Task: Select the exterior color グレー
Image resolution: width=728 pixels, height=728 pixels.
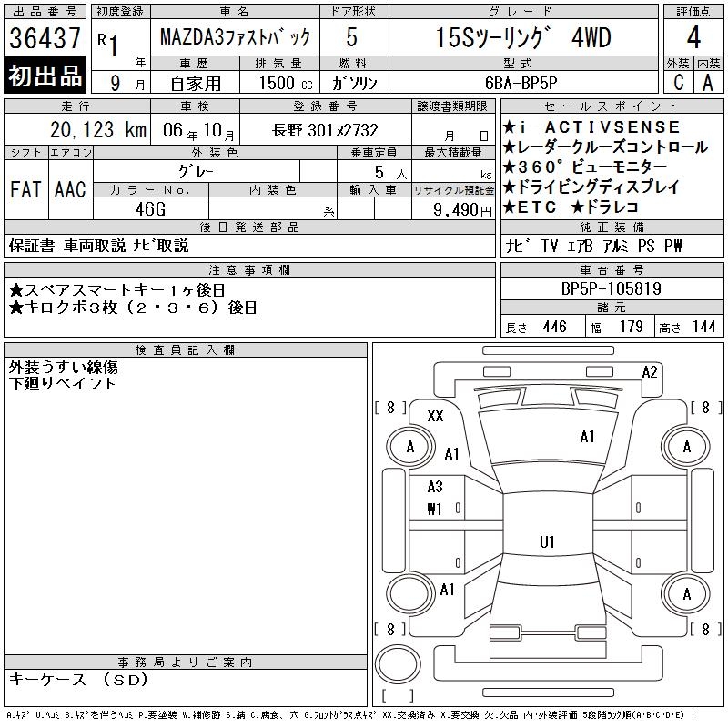Action: tap(196, 171)
